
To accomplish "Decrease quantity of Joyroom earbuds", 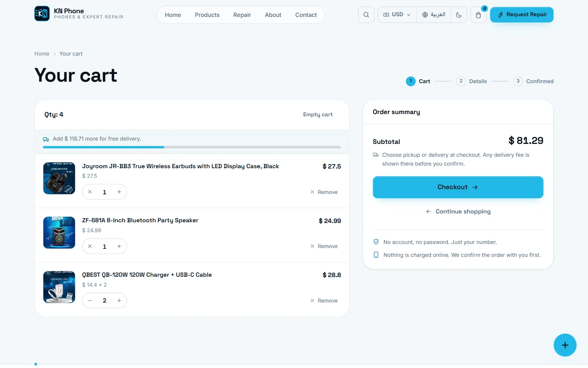I will [90, 192].
